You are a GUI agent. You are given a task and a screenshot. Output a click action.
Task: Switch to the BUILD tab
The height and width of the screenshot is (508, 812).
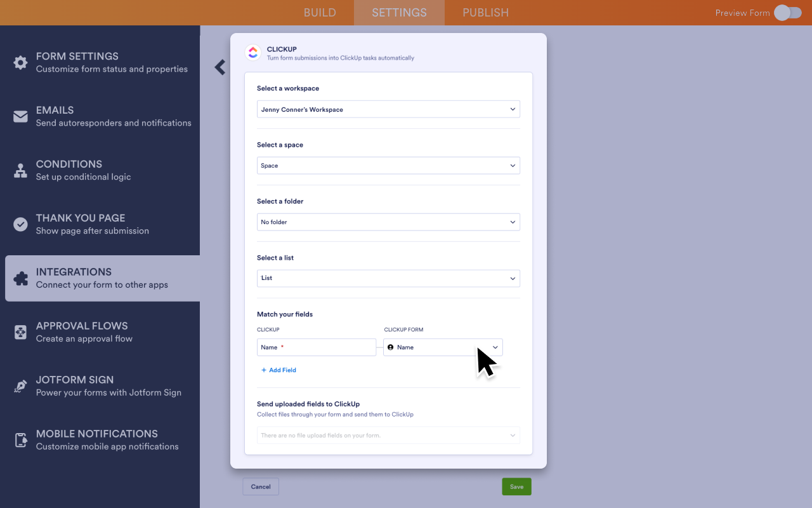(x=320, y=13)
